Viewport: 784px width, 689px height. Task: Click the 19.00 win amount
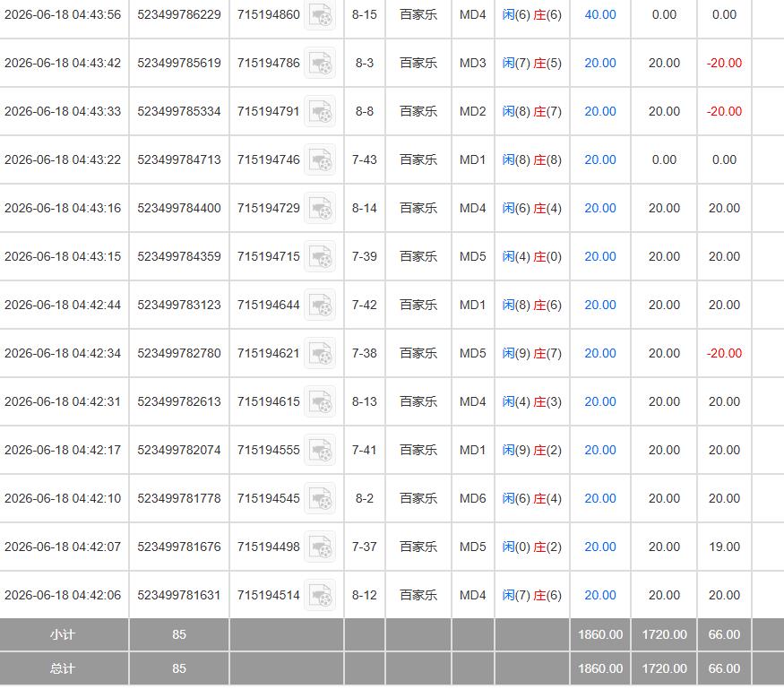[x=724, y=547]
